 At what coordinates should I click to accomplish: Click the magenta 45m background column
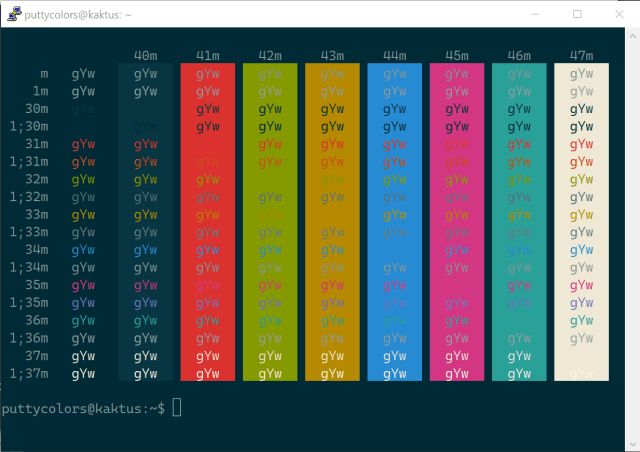457,222
